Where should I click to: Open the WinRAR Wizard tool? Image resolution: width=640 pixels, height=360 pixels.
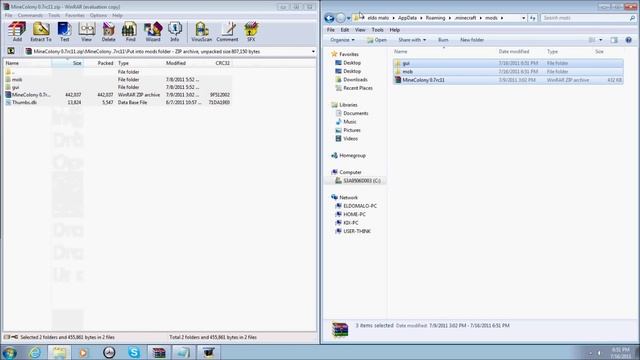click(x=153, y=32)
